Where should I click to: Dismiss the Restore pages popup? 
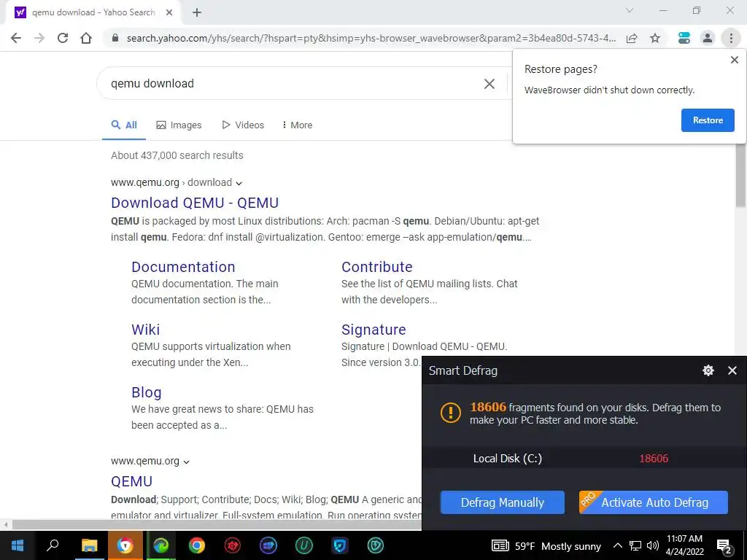pyautogui.click(x=734, y=60)
